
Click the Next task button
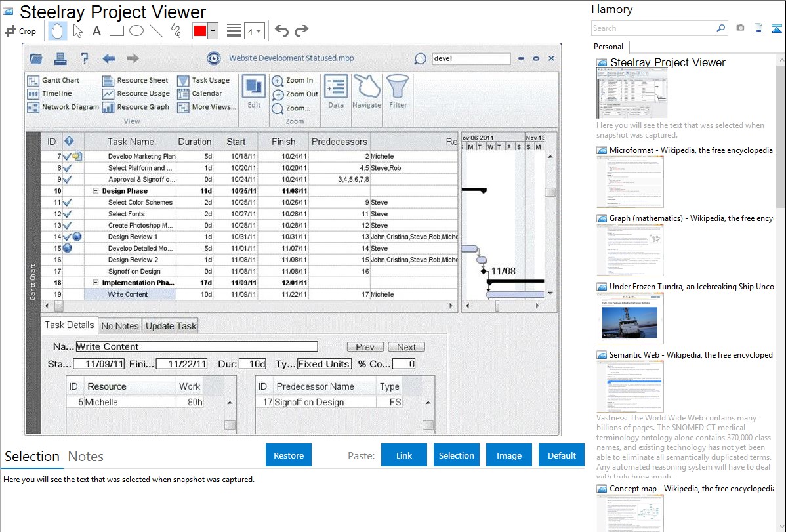tap(406, 347)
